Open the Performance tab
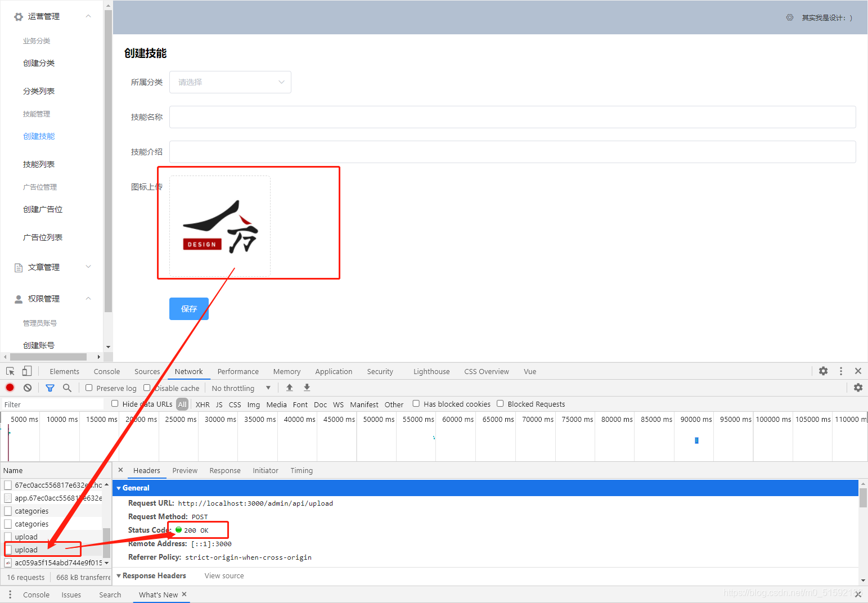Image resolution: width=868 pixels, height=603 pixels. pyautogui.click(x=238, y=371)
